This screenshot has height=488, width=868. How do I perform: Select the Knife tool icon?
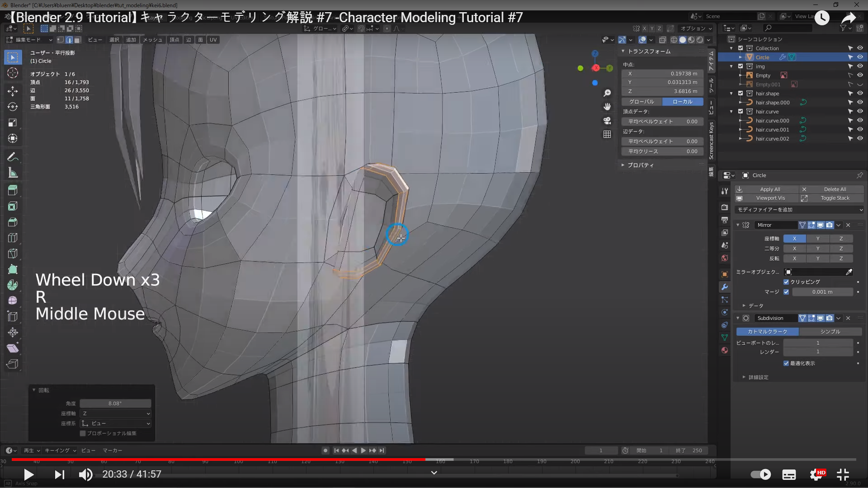[x=13, y=253]
